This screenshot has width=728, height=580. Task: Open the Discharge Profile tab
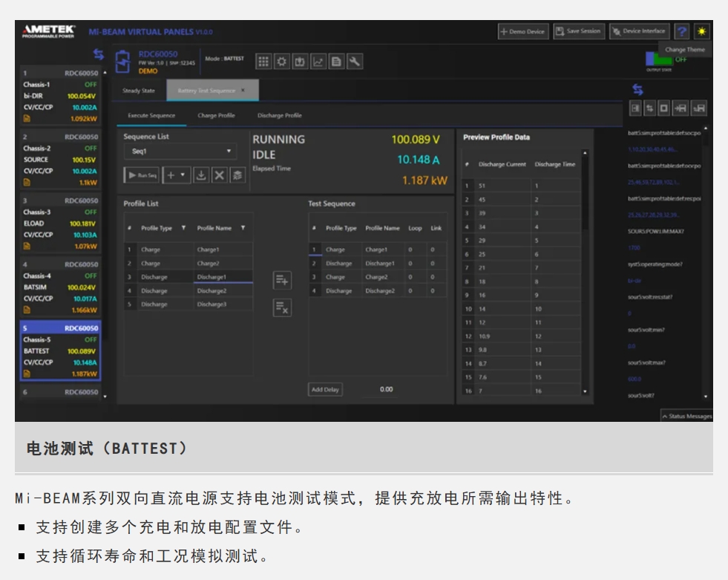click(279, 116)
